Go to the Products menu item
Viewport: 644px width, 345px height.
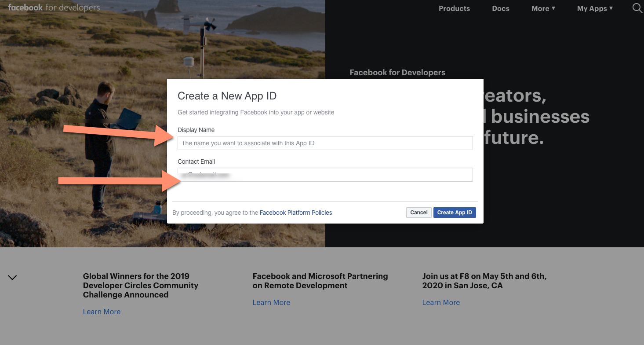[454, 8]
